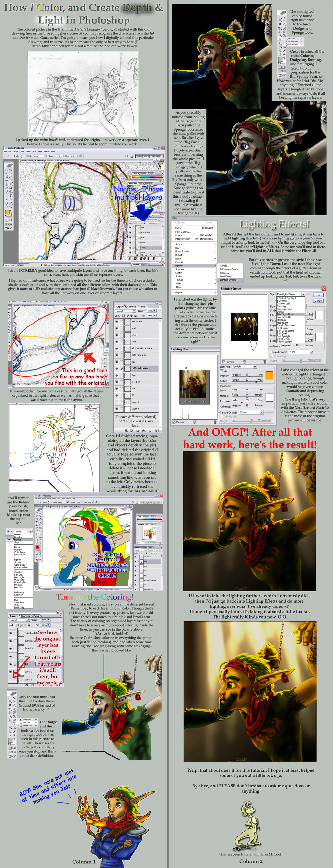333x868 pixels.
Task: Choose Liquify... in Filter menu
Action: click(194, 235)
